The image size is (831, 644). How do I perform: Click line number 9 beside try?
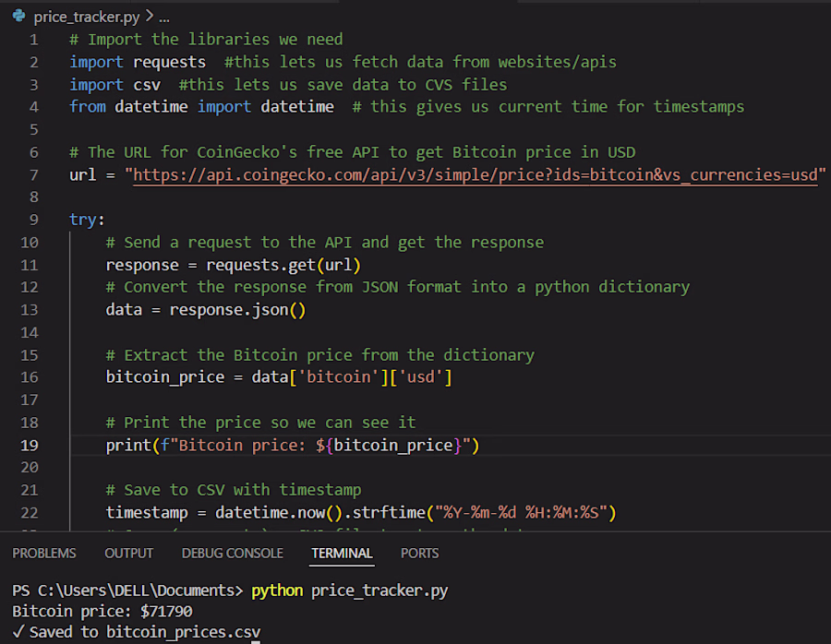[x=33, y=220]
